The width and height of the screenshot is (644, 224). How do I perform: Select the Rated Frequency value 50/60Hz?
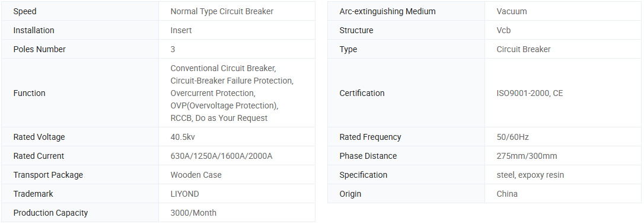[512, 137]
